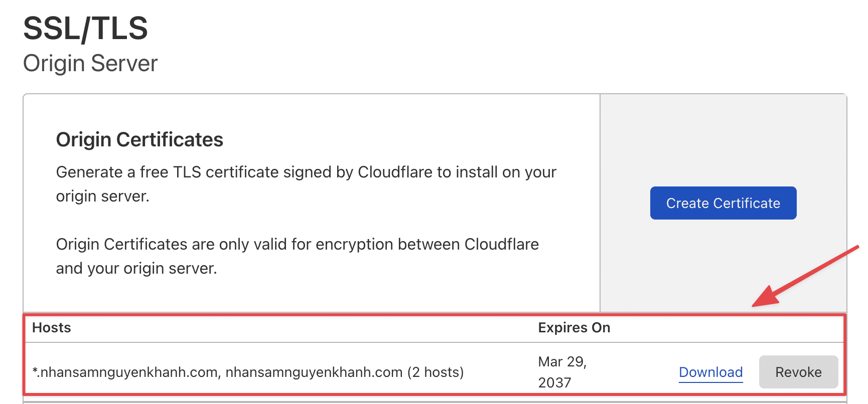
Task: Open the Download link for the certificate
Action: coord(710,372)
